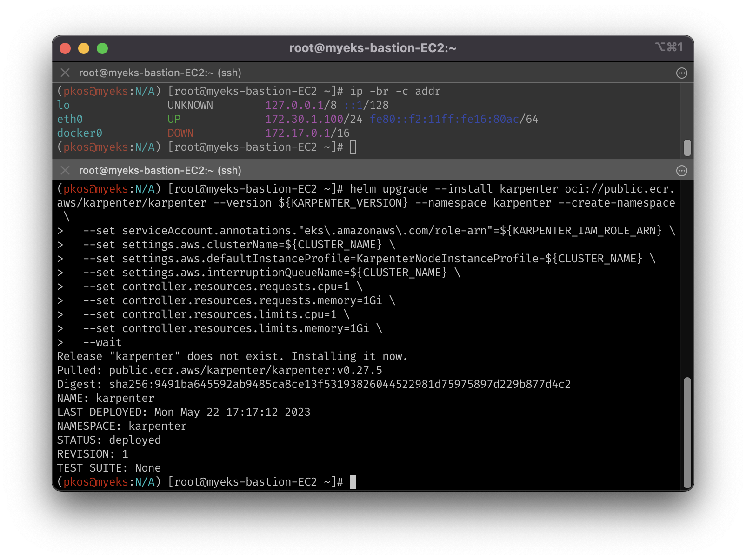Click the 'helm upgrade --install karpenter' command text
Viewport: 746px width, 560px height.
[x=454, y=189]
